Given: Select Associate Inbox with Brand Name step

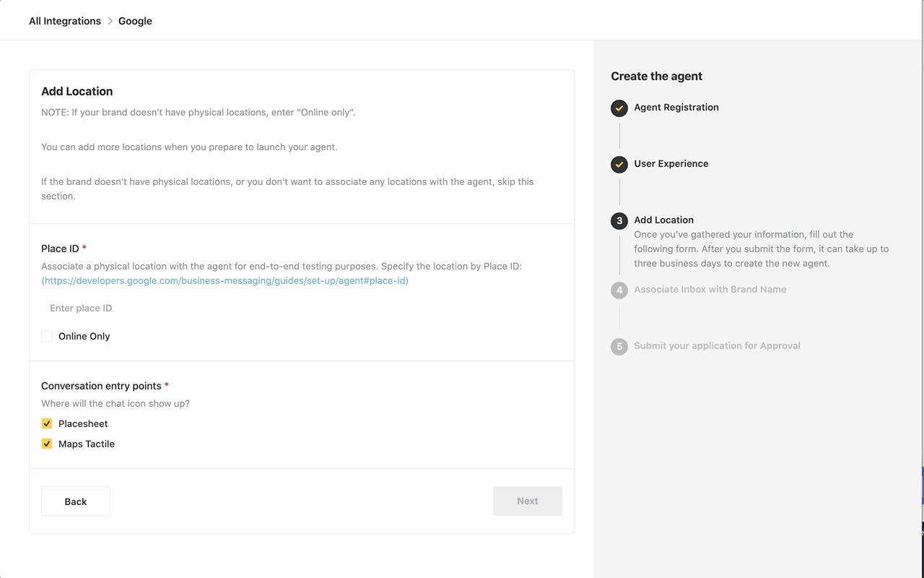Looking at the screenshot, I should 710,289.
